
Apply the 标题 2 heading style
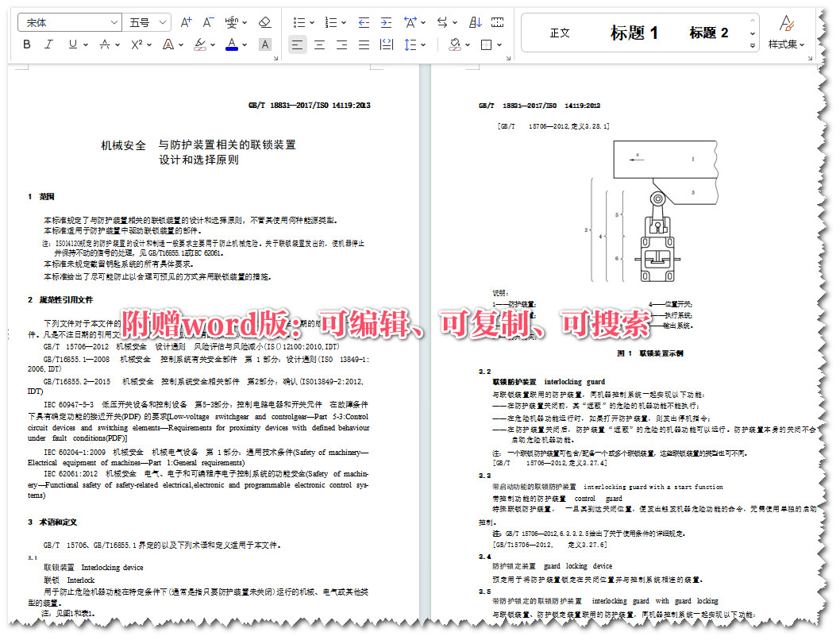click(x=707, y=32)
